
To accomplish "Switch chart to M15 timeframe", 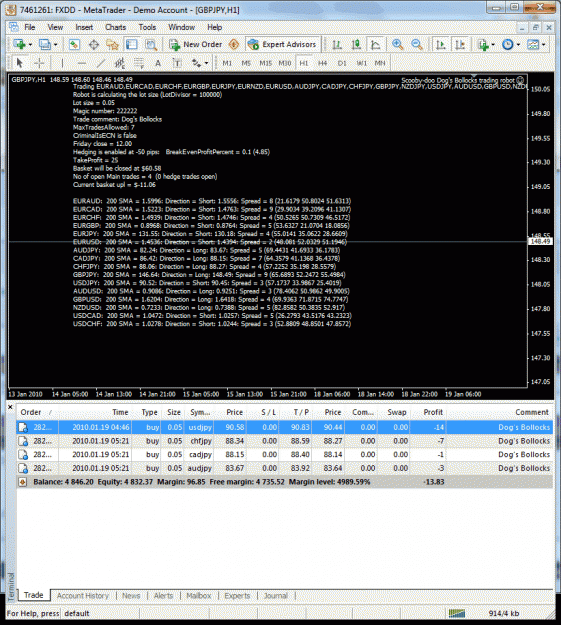I will coord(266,63).
